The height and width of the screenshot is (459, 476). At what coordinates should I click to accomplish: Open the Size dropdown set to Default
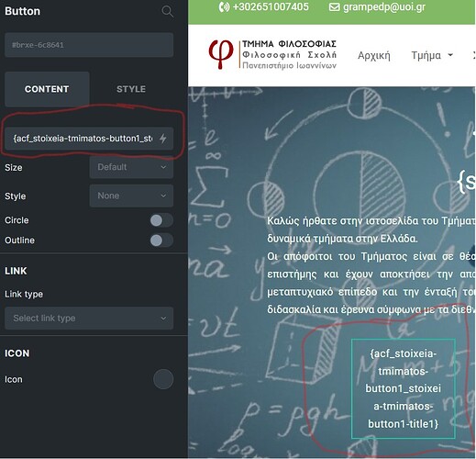(131, 167)
